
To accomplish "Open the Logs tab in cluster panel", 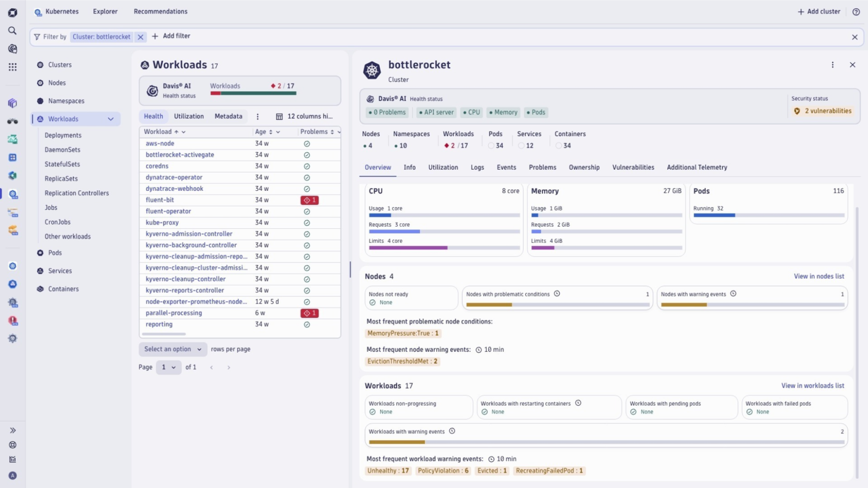I will [477, 168].
